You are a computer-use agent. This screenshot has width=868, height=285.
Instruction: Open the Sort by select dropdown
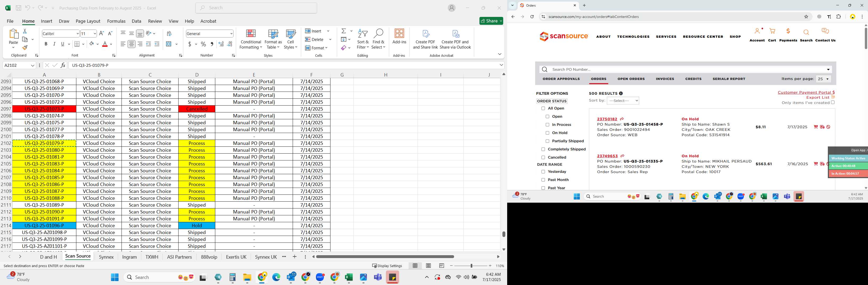point(623,101)
